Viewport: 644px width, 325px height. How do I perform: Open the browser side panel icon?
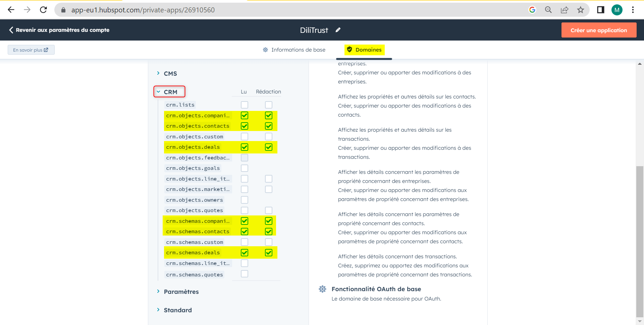click(601, 10)
